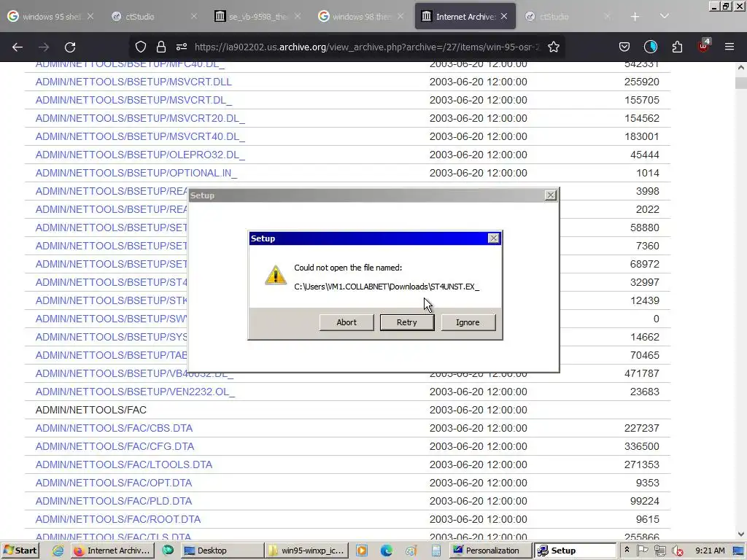Close the active Internet Archive tab
The height and width of the screenshot is (560, 747).
pos(504,17)
